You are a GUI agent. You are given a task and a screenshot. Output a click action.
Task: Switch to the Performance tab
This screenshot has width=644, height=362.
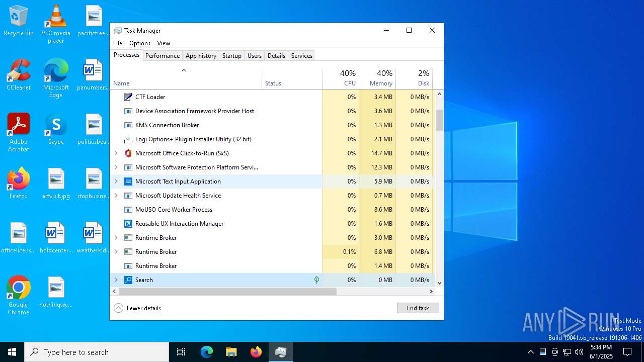coord(163,56)
